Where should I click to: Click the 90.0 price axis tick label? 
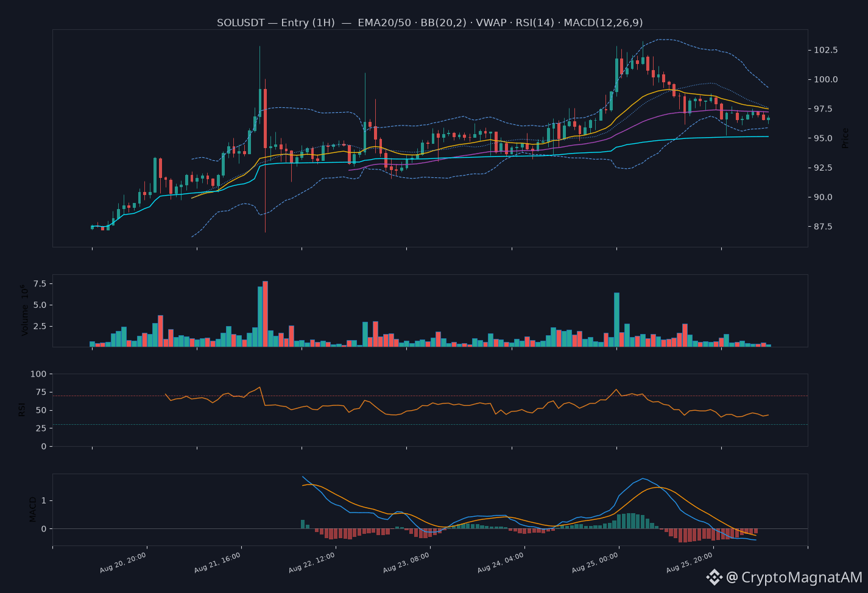[824, 197]
